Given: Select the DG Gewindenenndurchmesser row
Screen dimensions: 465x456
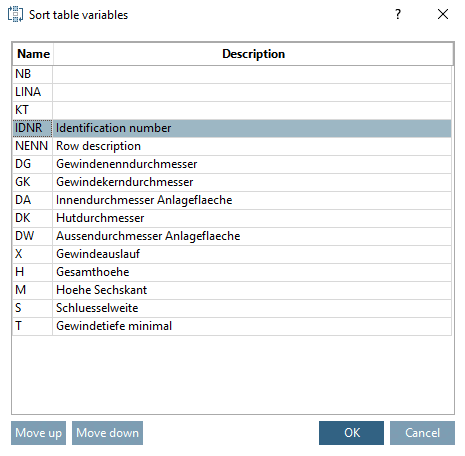Looking at the screenshot, I should tap(232, 164).
